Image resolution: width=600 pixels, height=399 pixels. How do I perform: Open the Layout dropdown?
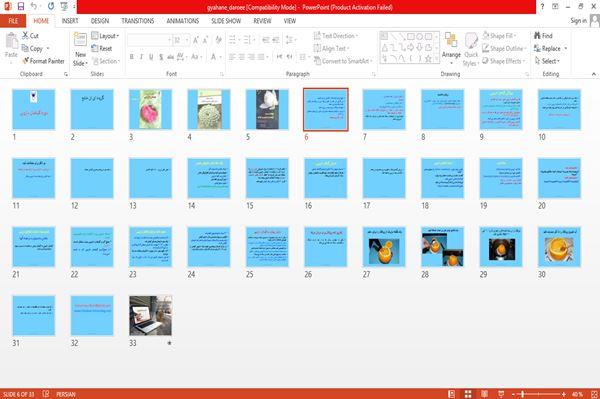tap(105, 36)
